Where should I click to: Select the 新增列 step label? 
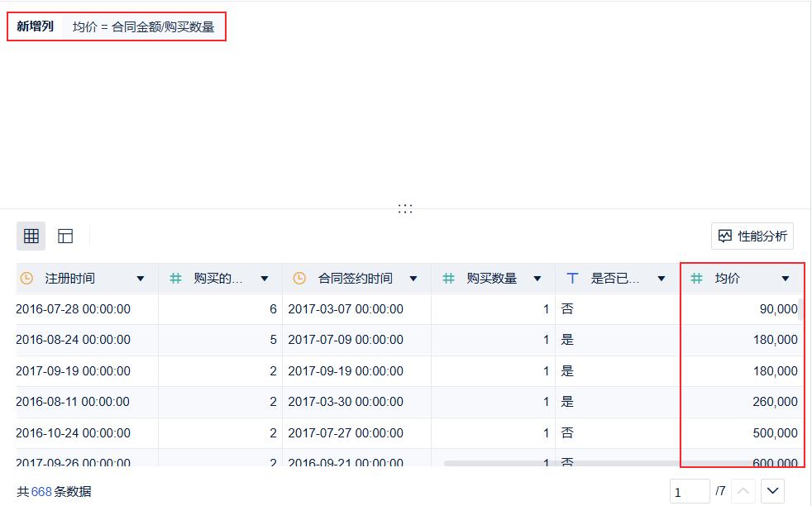(35, 26)
